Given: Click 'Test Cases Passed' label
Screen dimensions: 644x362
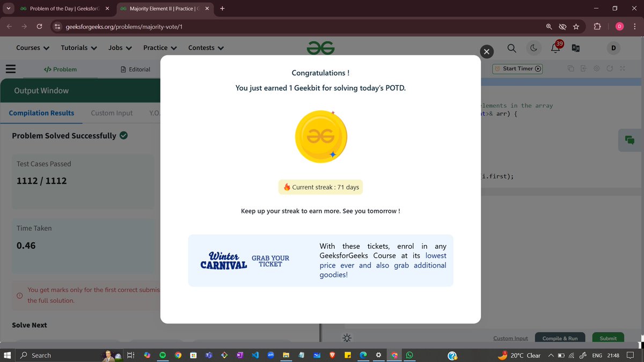Looking at the screenshot, I should (x=43, y=164).
